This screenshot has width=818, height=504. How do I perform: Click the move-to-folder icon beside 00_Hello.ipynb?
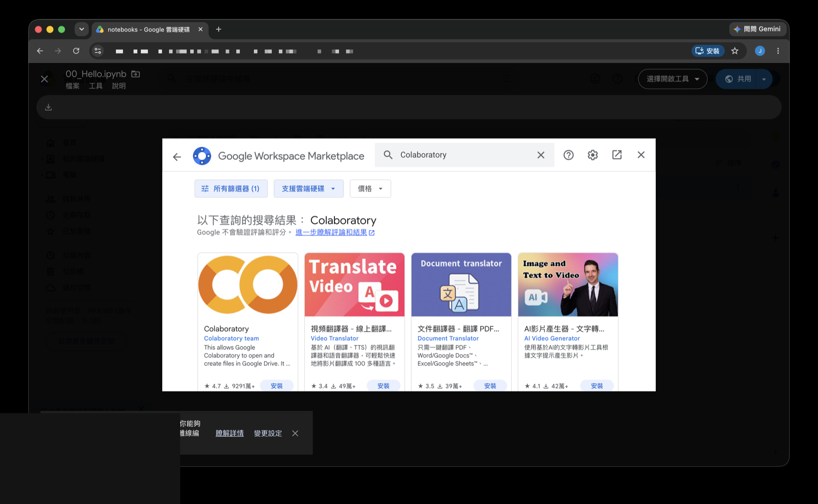coord(135,74)
